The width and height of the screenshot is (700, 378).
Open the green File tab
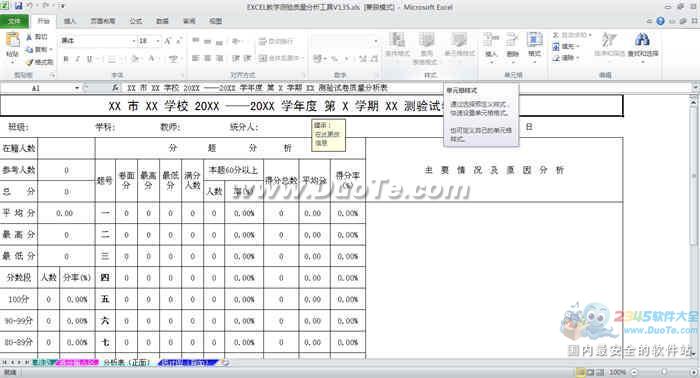[14, 21]
